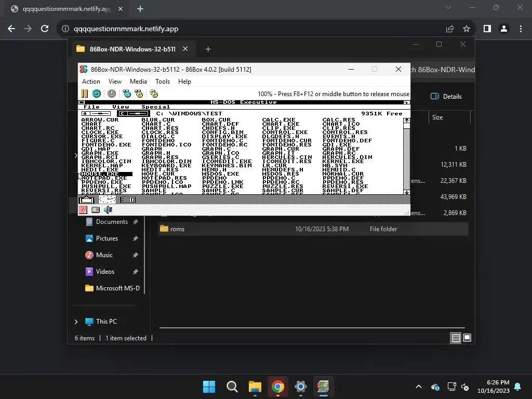Click the roms folder icon
532x399 pixels.
pos(164,229)
